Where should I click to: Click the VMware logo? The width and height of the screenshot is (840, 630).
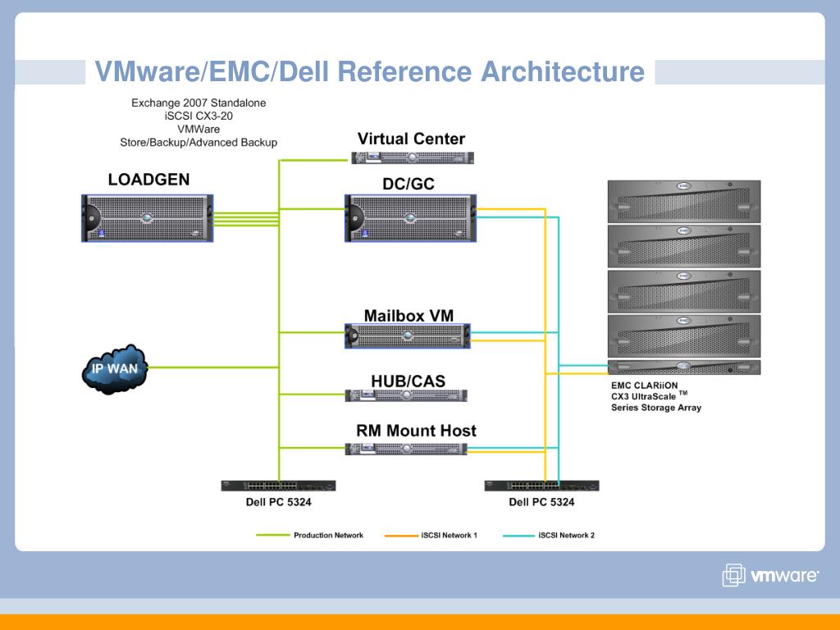tap(769, 575)
